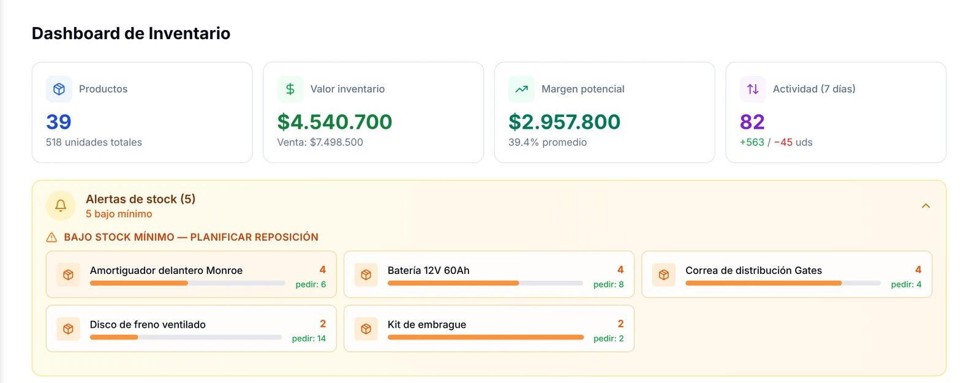Click the 'Alertas de stock (5)' title
Image resolution: width=980 pixels, height=383 pixels.
tap(140, 199)
